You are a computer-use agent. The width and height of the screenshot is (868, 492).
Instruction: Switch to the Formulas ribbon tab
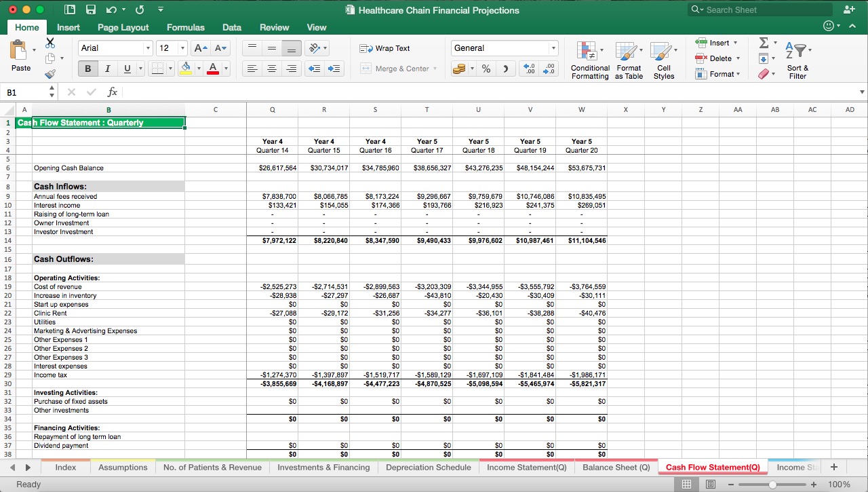(x=185, y=27)
